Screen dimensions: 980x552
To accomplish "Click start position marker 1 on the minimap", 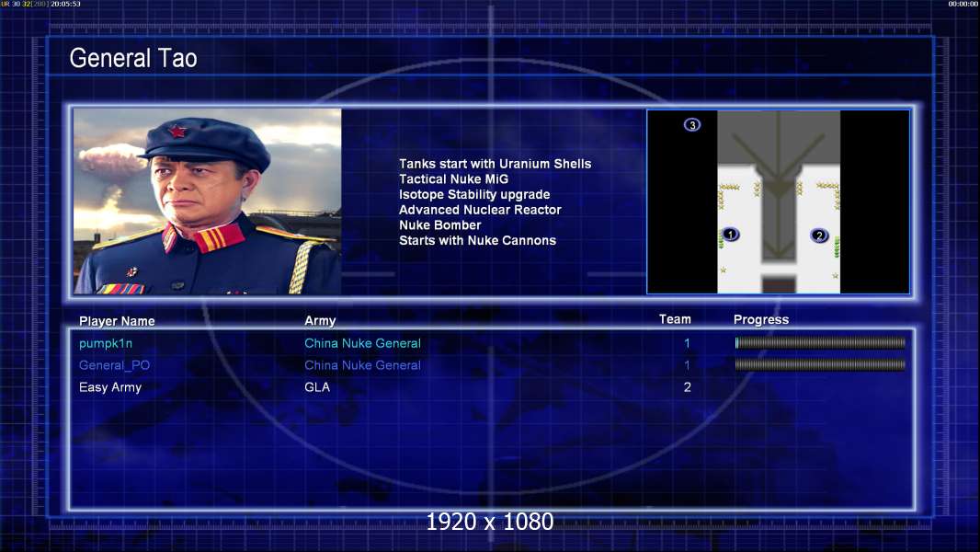I will pyautogui.click(x=730, y=235).
